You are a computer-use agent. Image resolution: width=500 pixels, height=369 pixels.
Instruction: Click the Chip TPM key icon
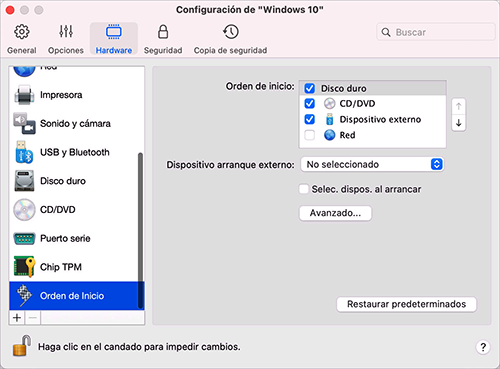click(24, 267)
